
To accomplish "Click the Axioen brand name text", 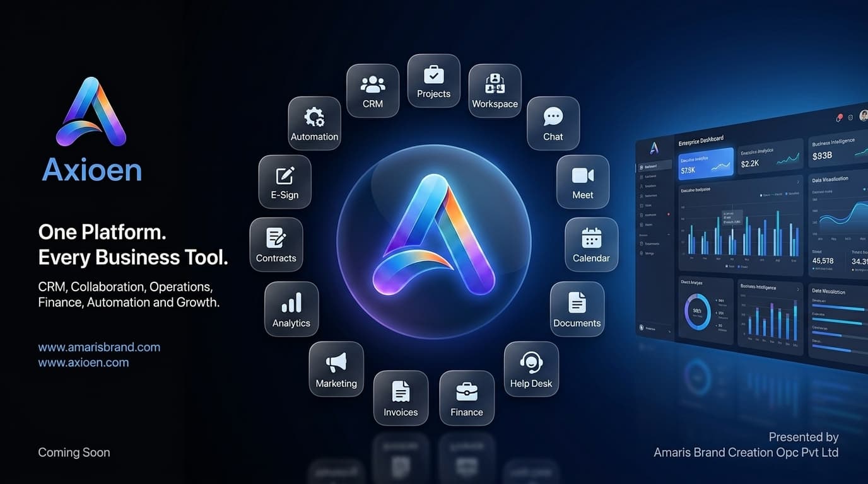I will (92, 170).
